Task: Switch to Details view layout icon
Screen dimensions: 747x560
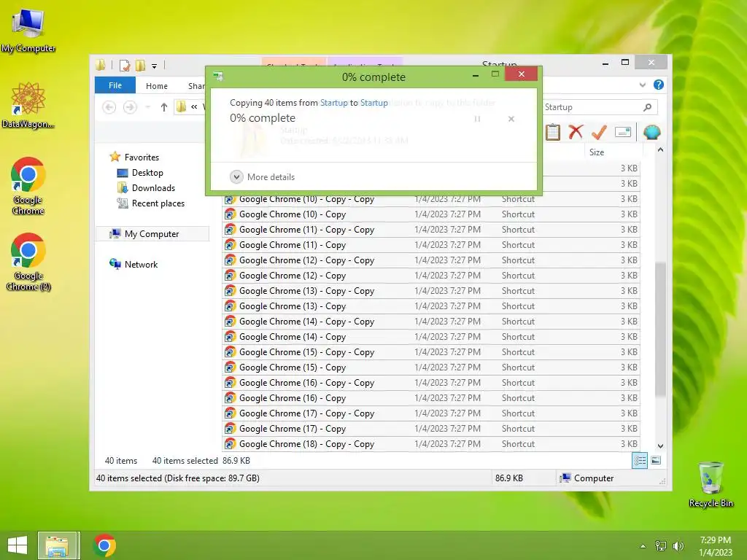Action: 639,461
